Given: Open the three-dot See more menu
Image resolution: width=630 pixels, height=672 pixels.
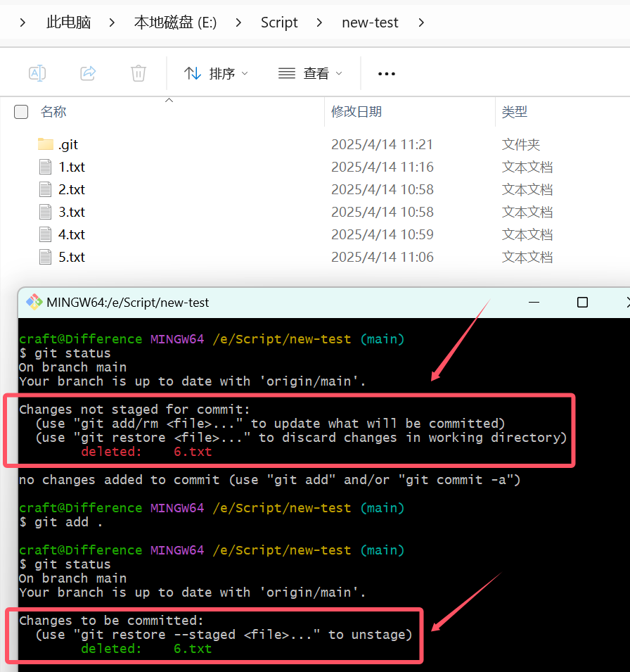Looking at the screenshot, I should 387,73.
